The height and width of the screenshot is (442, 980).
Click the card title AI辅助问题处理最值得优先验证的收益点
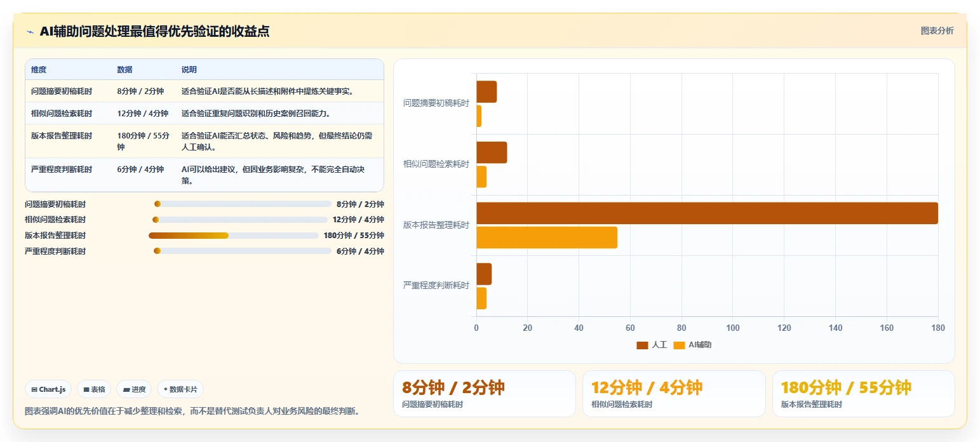coord(154,31)
